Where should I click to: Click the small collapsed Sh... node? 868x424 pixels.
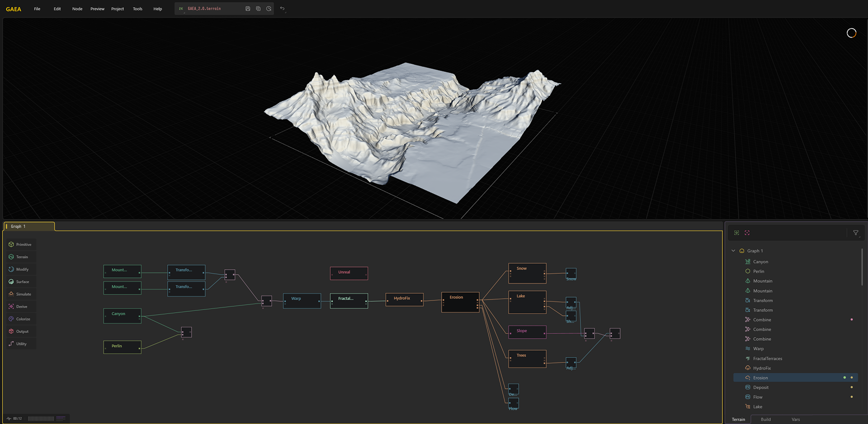pyautogui.click(x=571, y=316)
